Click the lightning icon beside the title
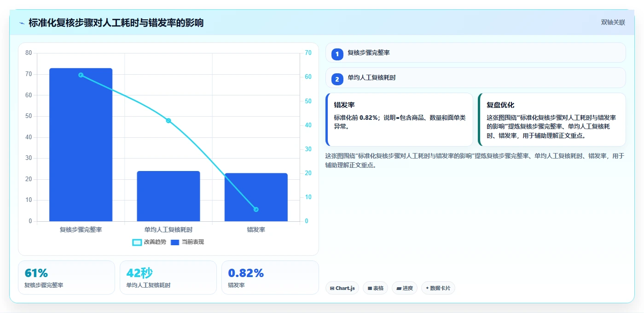Viewport: 644px width, 313px height. pyautogui.click(x=22, y=23)
